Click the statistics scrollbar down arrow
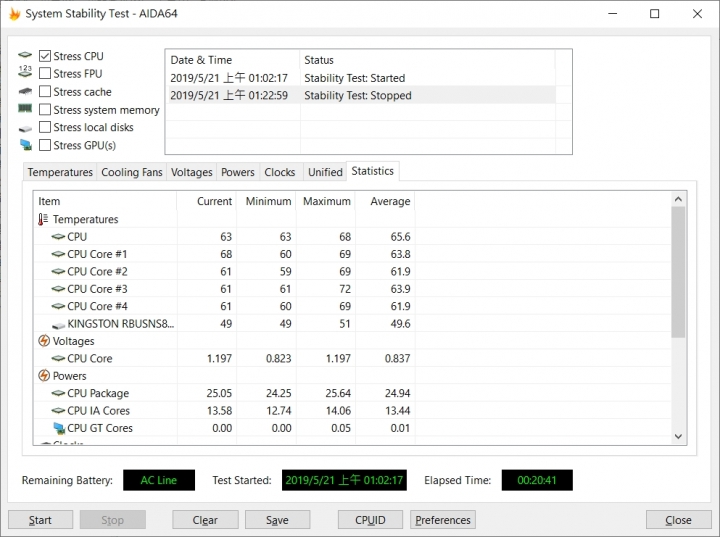Image resolution: width=720 pixels, height=537 pixels. (x=678, y=436)
